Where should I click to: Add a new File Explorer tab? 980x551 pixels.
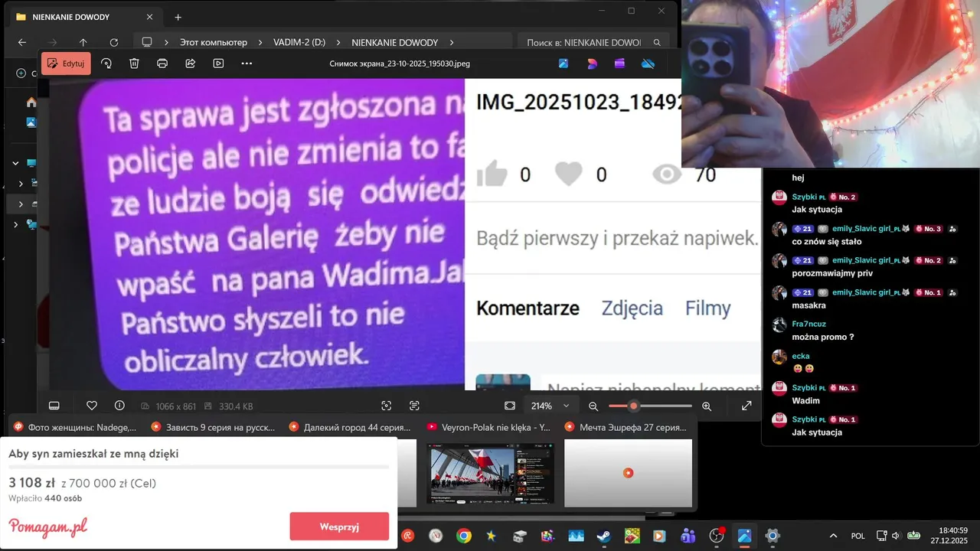coord(178,17)
